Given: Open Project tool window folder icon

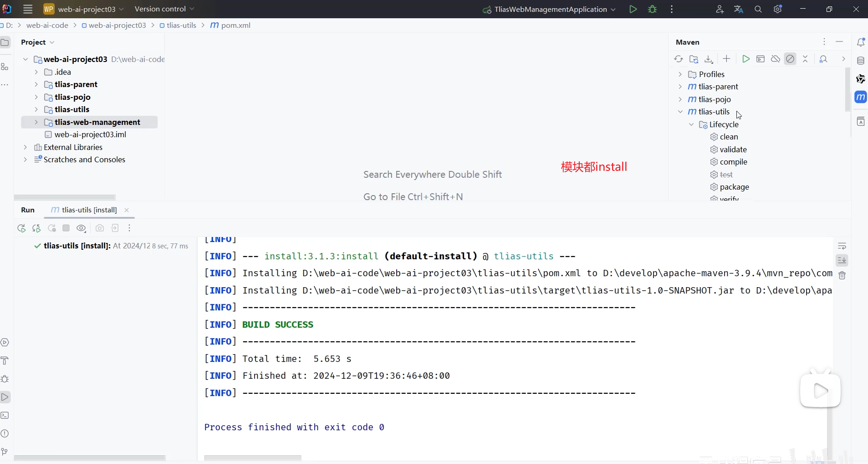Looking at the screenshot, I should click(5, 42).
